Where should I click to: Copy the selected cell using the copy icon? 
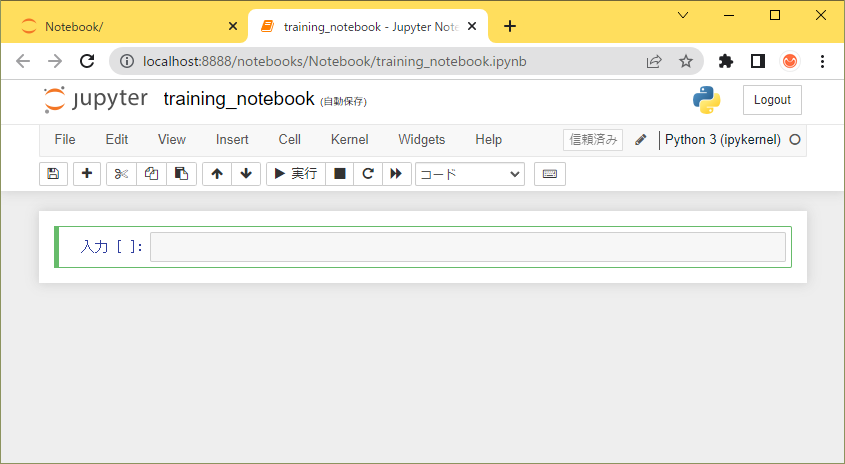coord(151,174)
